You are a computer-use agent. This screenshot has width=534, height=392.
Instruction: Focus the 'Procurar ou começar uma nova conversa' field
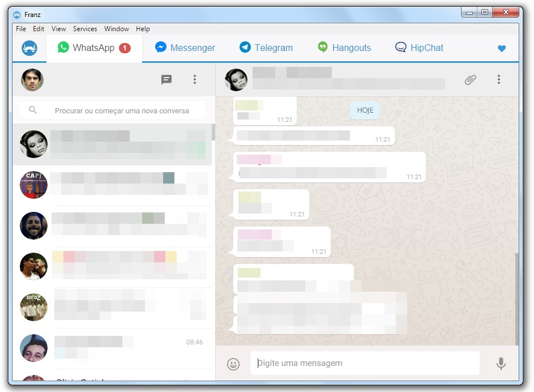click(x=113, y=110)
